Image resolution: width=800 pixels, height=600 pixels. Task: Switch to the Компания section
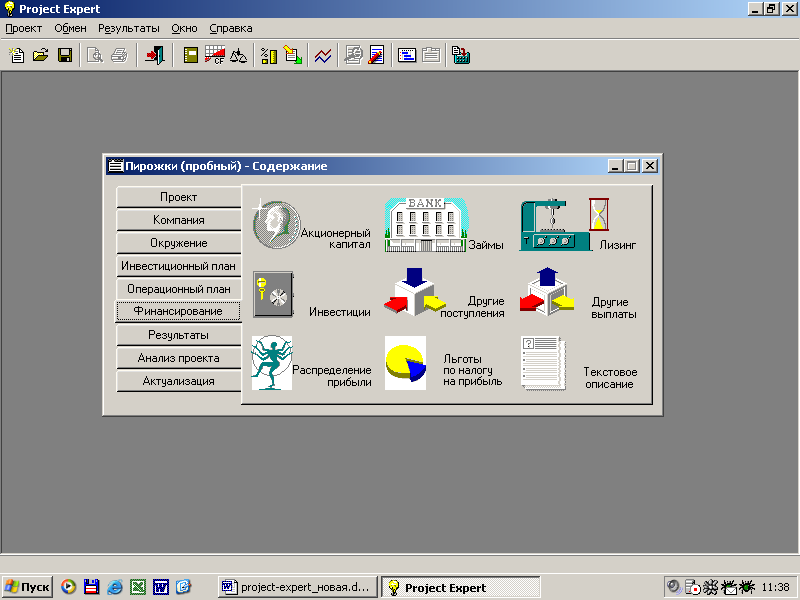179,220
